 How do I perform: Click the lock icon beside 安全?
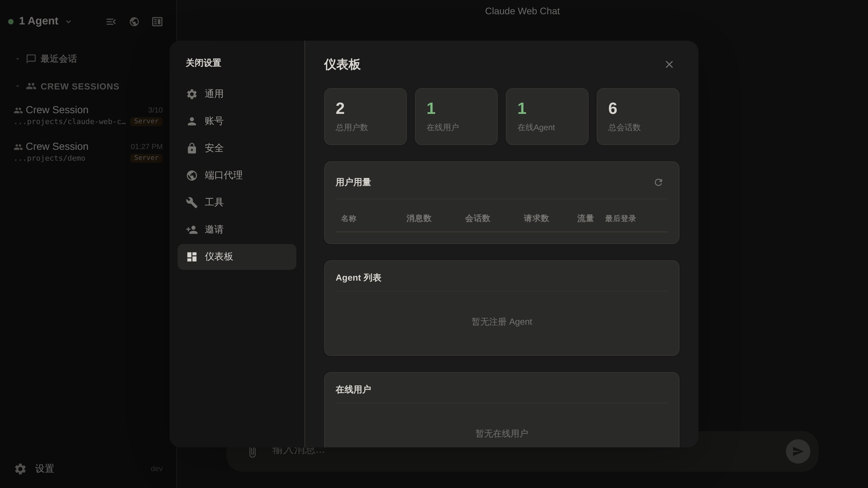(192, 148)
